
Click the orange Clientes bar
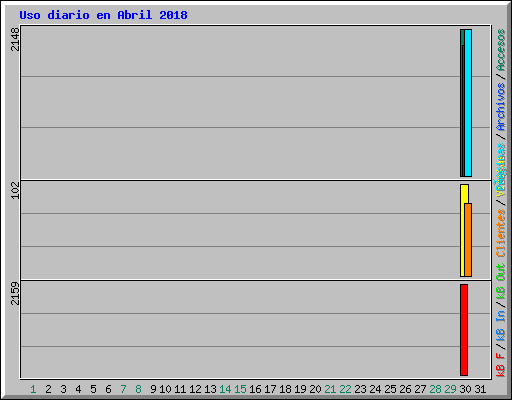[468, 240]
